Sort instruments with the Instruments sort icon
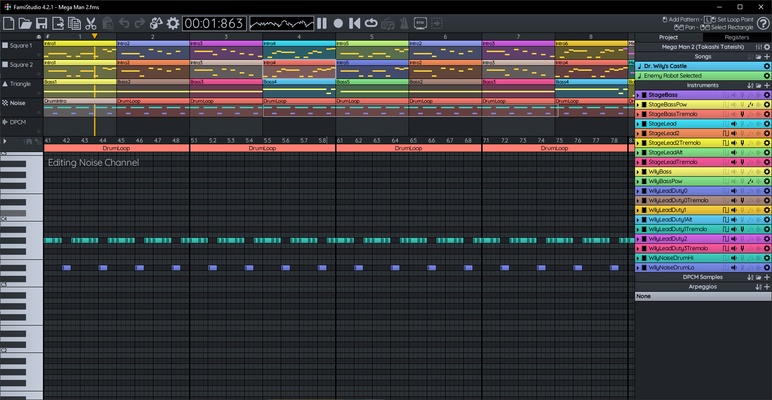The height and width of the screenshot is (400, 772). pyautogui.click(x=750, y=85)
